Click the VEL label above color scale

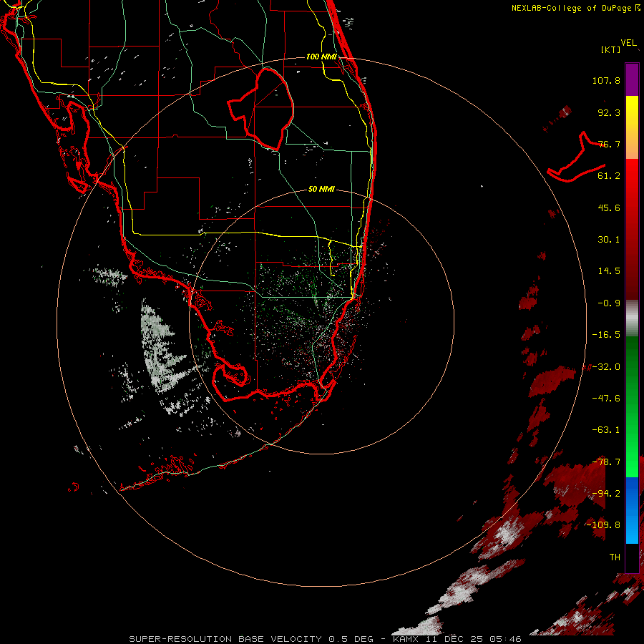pyautogui.click(x=628, y=43)
